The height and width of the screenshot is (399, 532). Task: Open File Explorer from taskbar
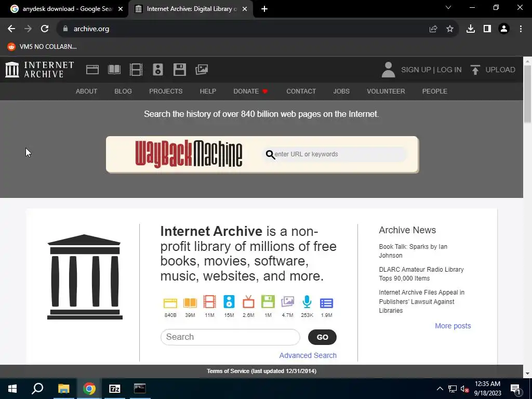coord(63,389)
